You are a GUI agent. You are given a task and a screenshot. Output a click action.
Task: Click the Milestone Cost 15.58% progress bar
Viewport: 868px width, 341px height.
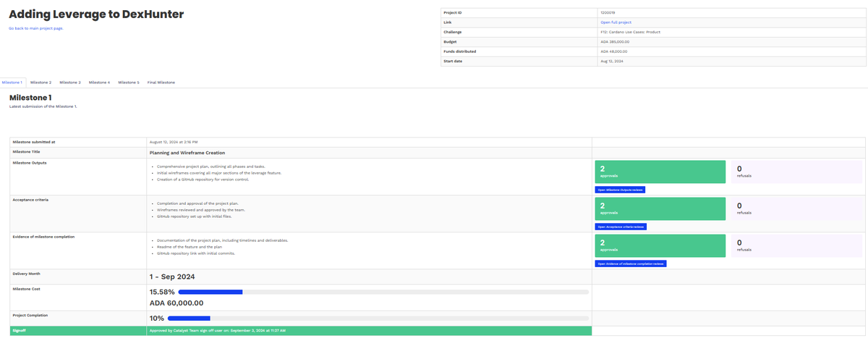pyautogui.click(x=383, y=292)
